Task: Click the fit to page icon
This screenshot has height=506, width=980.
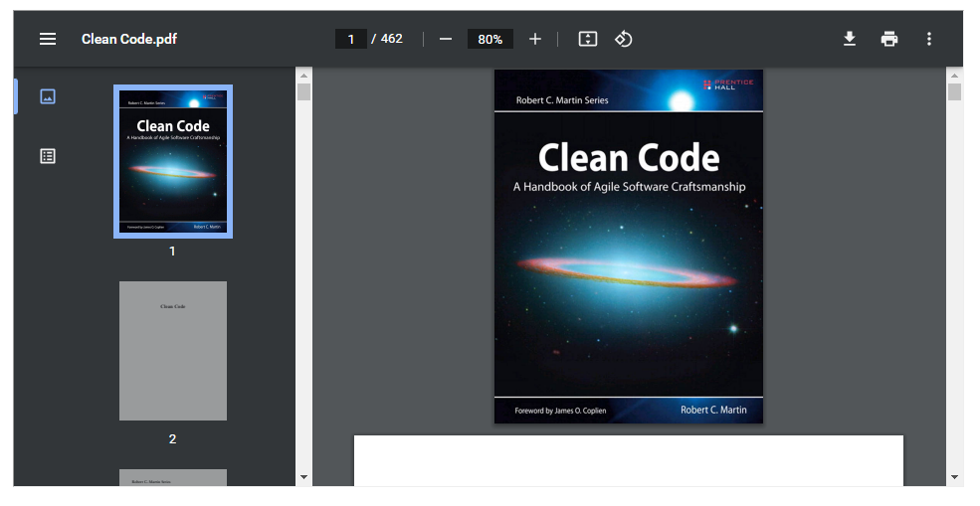Action: tap(587, 39)
